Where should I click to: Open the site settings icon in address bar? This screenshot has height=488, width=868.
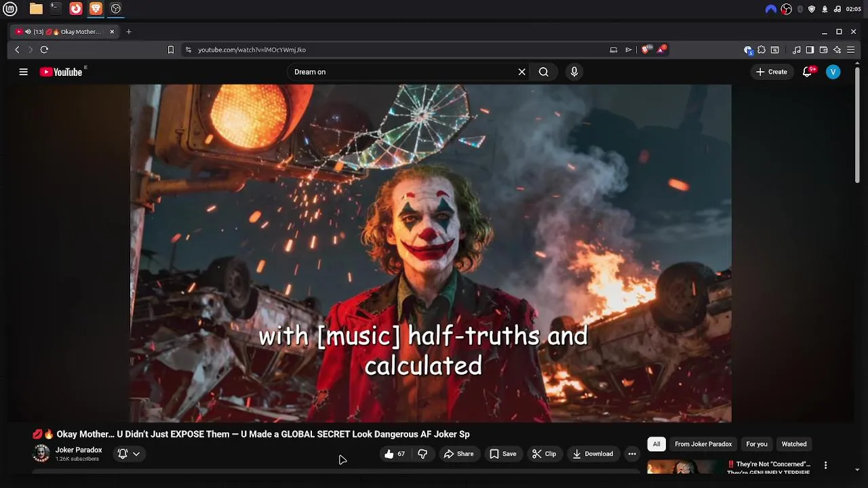[x=189, y=49]
